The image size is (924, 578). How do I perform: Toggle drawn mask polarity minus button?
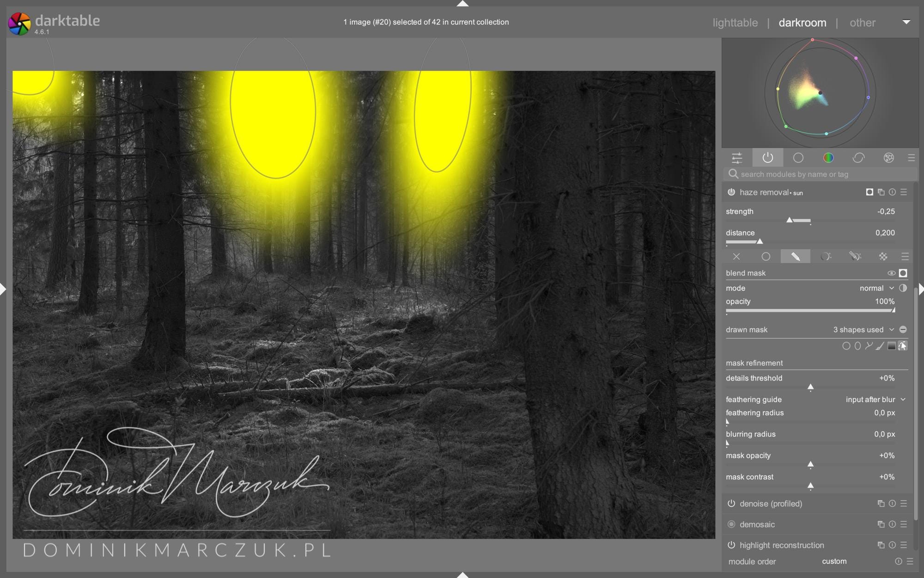903,330
